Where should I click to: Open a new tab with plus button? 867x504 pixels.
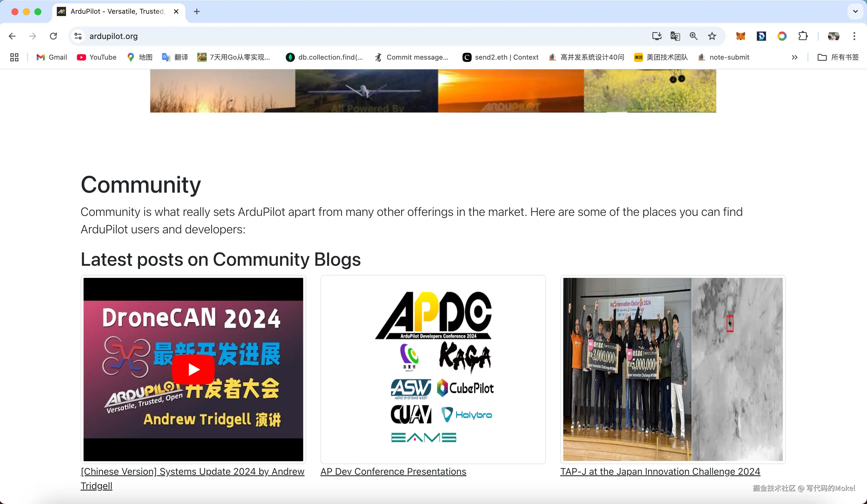coord(197,11)
